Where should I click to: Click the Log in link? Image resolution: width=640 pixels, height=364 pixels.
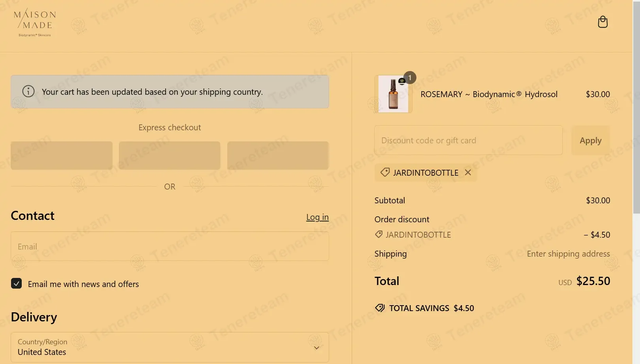(x=317, y=217)
